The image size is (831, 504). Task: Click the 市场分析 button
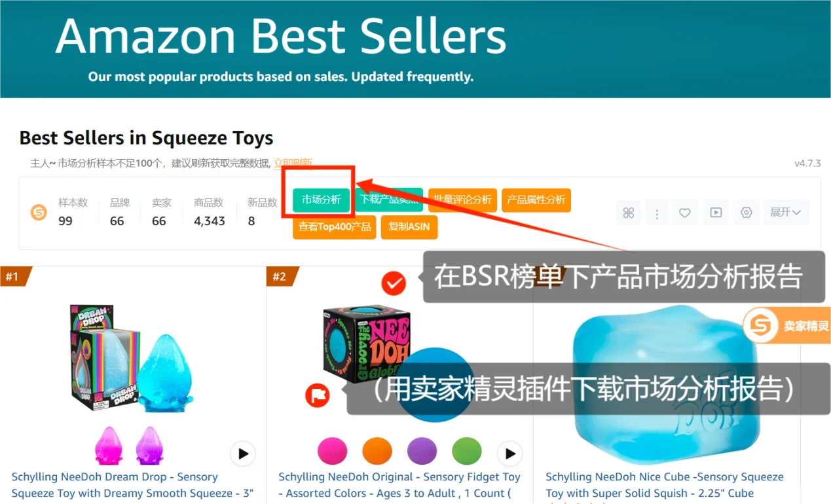pos(321,200)
